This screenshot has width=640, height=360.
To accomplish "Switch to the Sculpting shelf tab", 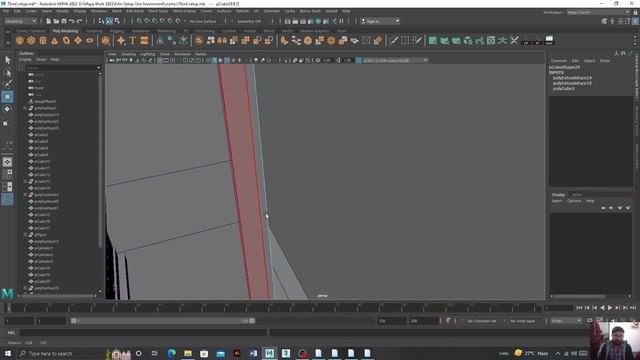I will (x=94, y=31).
